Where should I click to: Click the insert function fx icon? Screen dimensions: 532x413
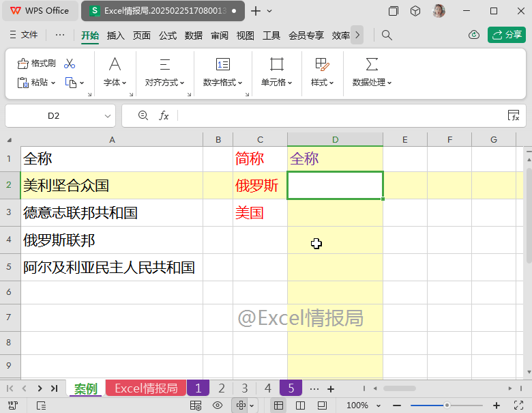coord(164,115)
